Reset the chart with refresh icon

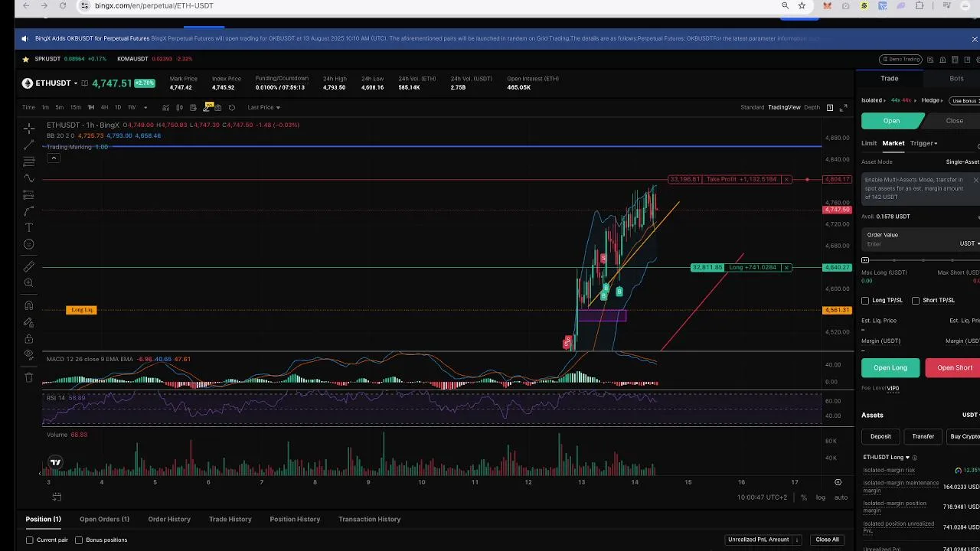pyautogui.click(x=232, y=107)
